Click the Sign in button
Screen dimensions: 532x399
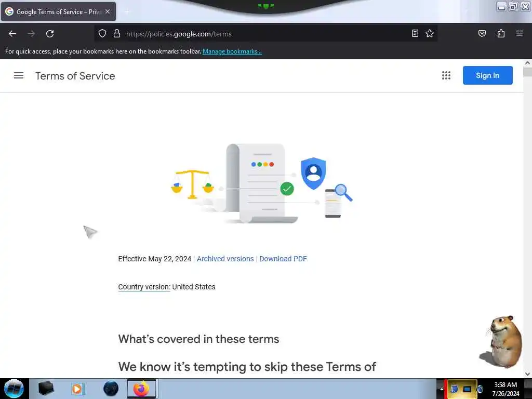pyautogui.click(x=487, y=75)
